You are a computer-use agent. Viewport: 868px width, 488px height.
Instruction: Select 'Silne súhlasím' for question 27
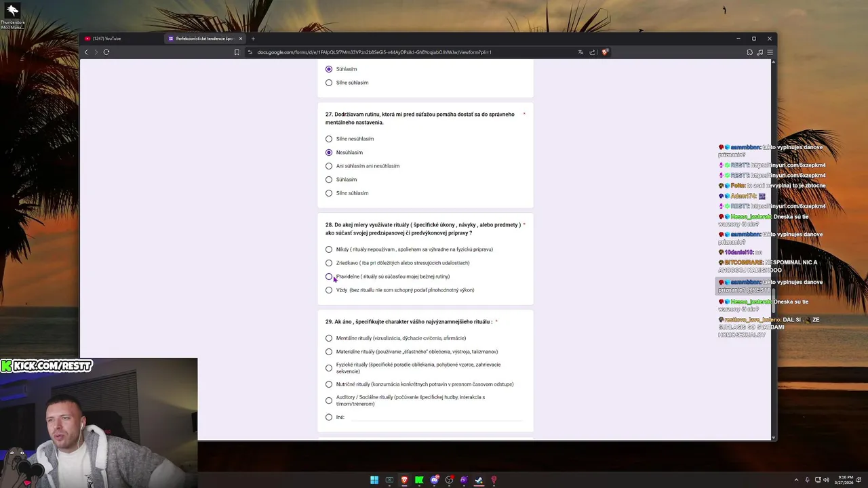[x=329, y=193]
